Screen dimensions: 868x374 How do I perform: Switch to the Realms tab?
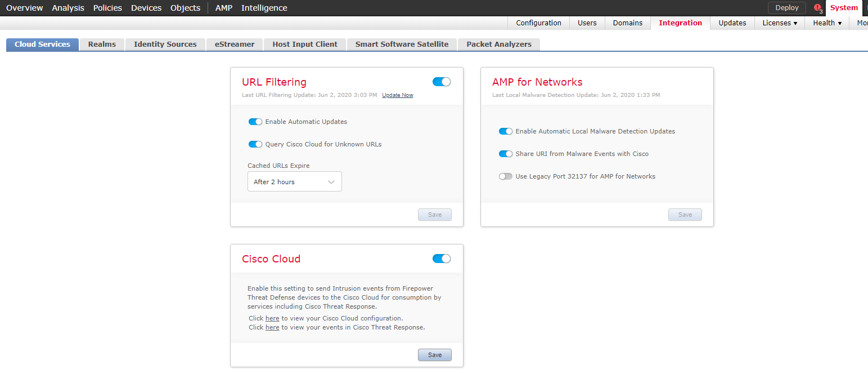coord(102,44)
